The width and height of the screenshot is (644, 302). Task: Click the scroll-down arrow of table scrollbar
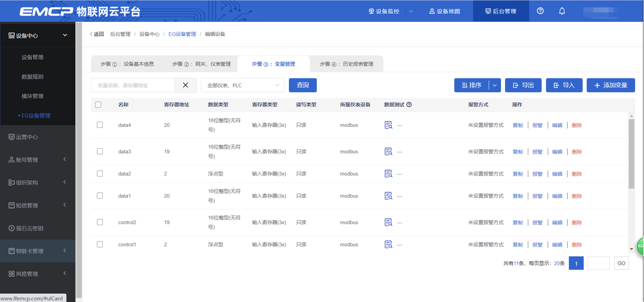point(632,249)
